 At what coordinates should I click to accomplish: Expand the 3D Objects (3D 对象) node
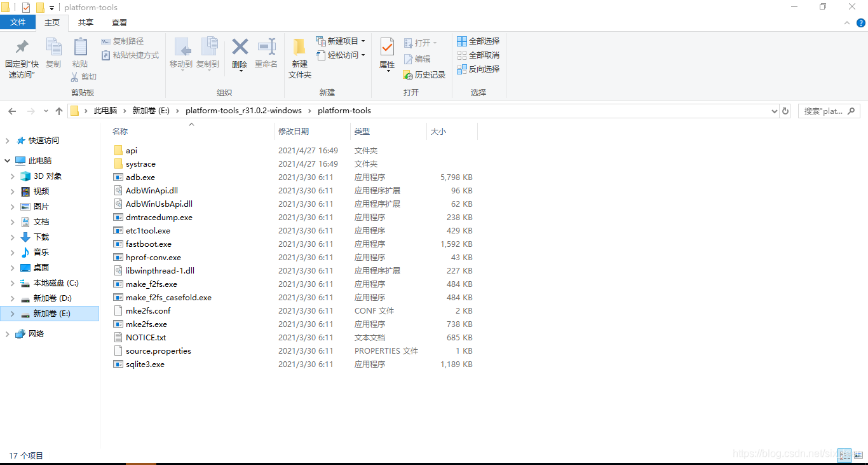[x=12, y=176]
